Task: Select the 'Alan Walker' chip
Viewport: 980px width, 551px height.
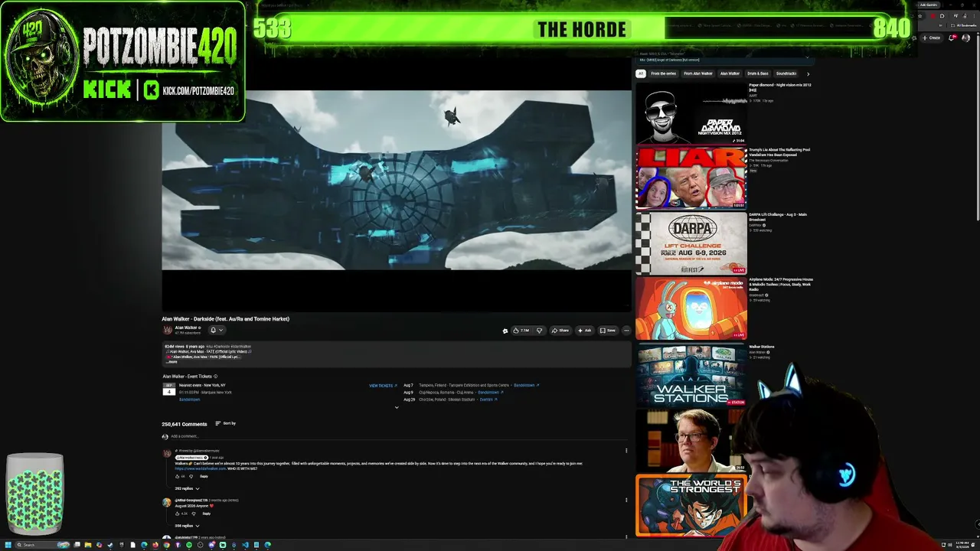Action: click(730, 73)
